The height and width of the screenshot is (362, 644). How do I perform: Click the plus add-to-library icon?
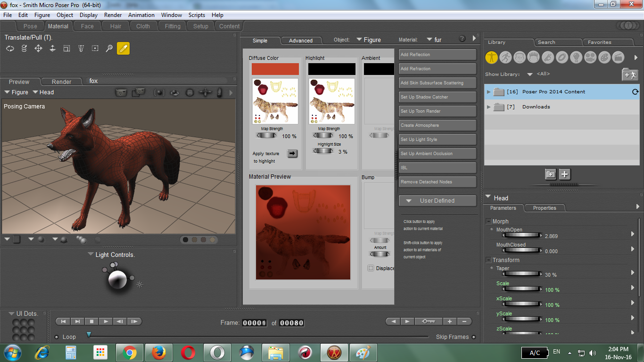565,174
